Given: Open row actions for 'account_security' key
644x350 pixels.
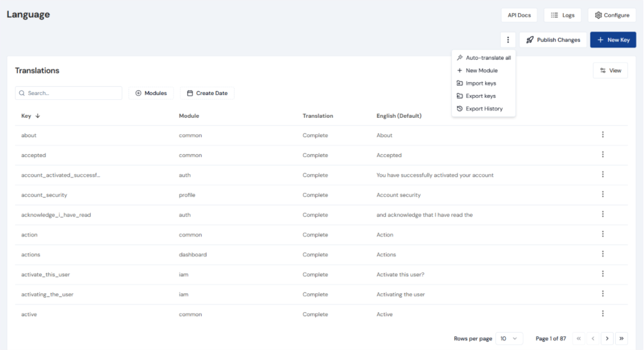Looking at the screenshot, I should 603,195.
